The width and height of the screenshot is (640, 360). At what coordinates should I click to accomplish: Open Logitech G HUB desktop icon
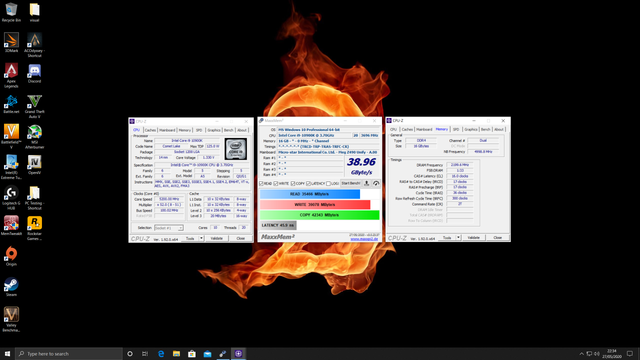click(x=11, y=198)
